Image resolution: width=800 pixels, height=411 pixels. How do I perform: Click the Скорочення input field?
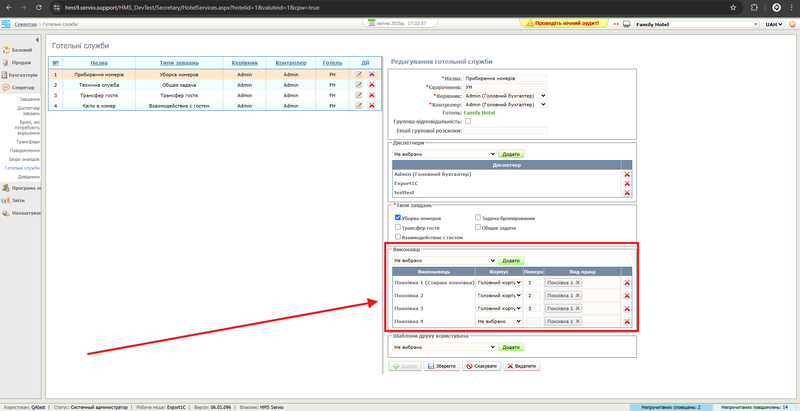coord(505,87)
